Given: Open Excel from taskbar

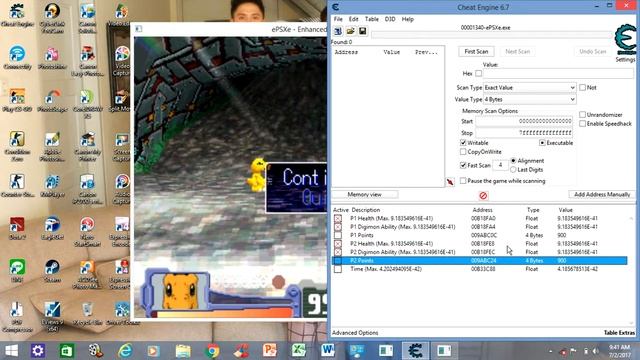Looking at the screenshot, I should (x=299, y=351).
